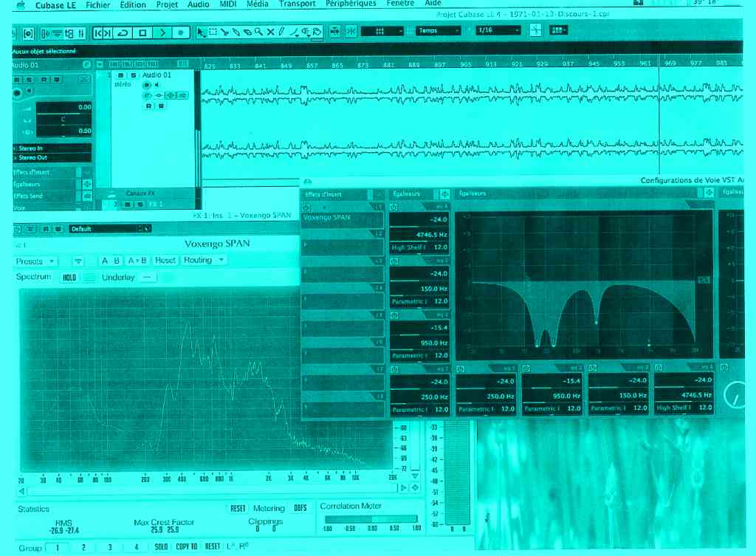This screenshot has width=756, height=556.
Task: Open the quantize 1/16 dropdown
Action: pos(498,30)
